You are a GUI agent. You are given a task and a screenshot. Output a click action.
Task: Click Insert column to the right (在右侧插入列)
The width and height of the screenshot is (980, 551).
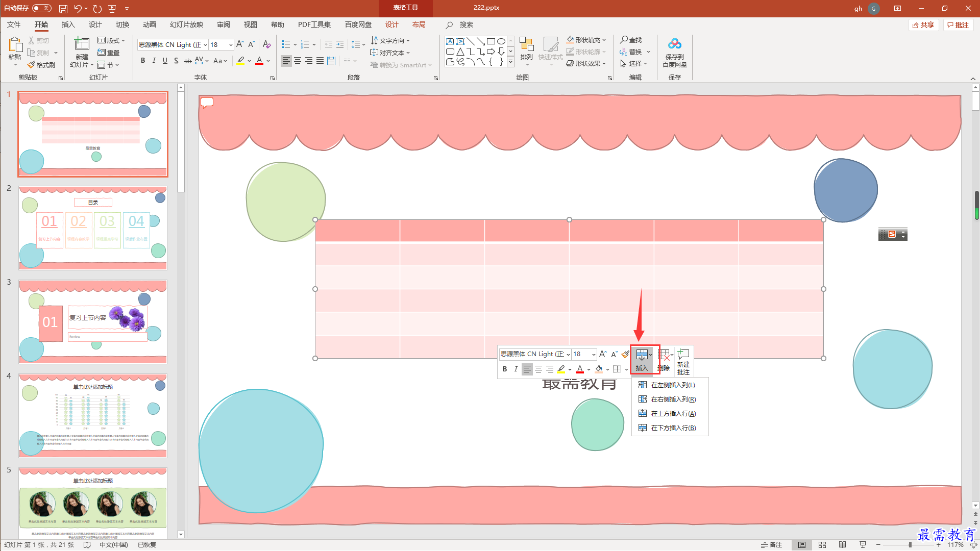(670, 399)
